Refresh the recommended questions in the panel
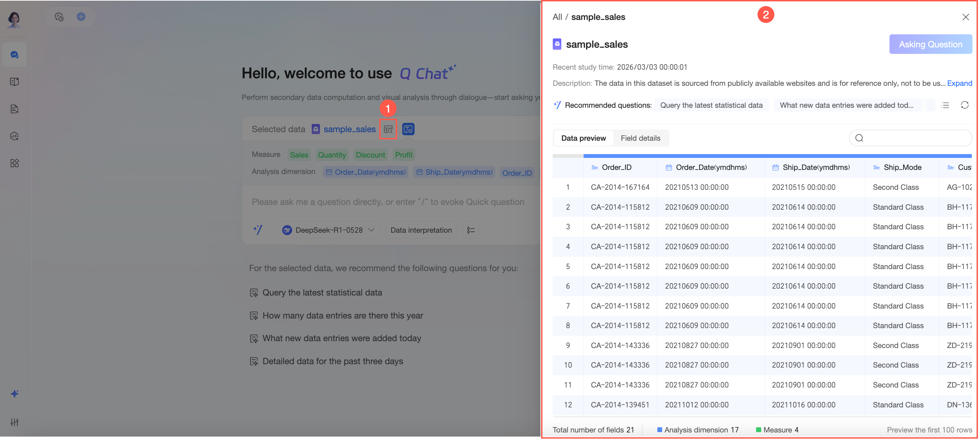The width and height of the screenshot is (980, 440). [x=965, y=105]
